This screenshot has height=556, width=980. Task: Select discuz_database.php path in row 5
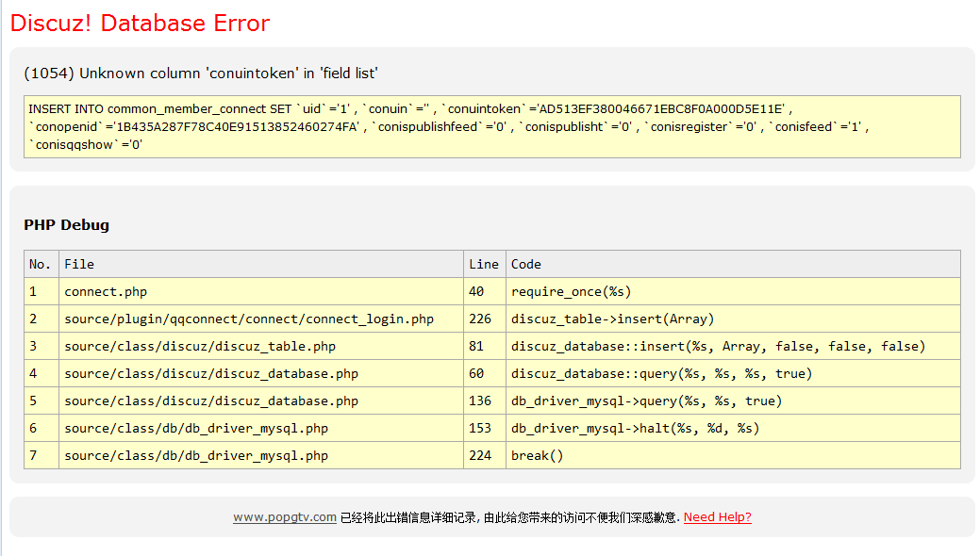261,401
